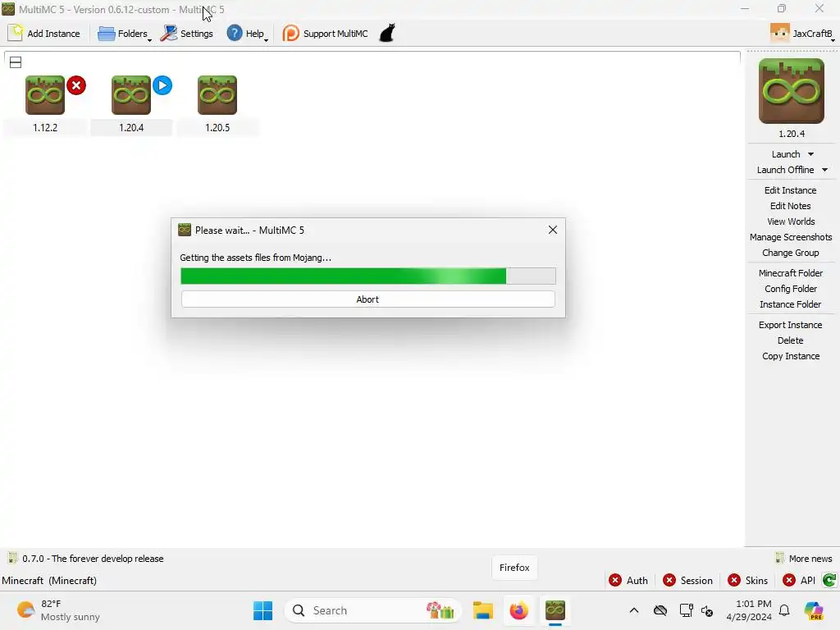Image resolution: width=840 pixels, height=630 pixels.
Task: Click Copy Instance
Action: click(791, 356)
